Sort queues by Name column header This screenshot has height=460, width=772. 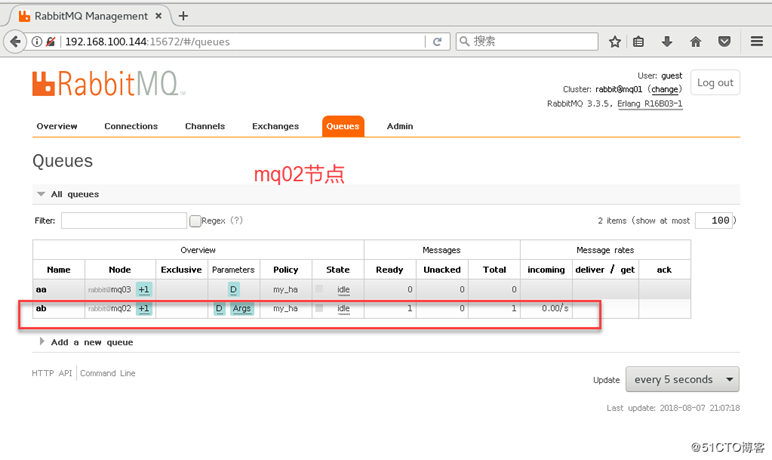coord(59,269)
